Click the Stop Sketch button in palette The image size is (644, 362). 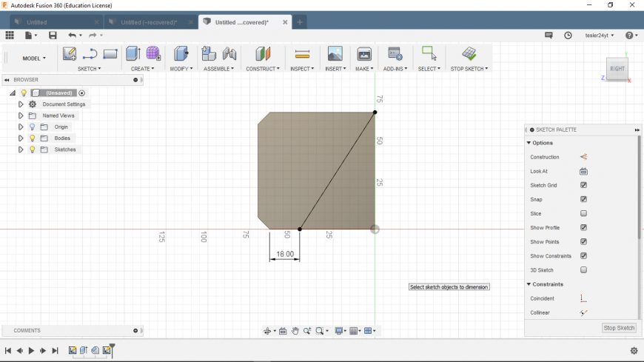619,328
